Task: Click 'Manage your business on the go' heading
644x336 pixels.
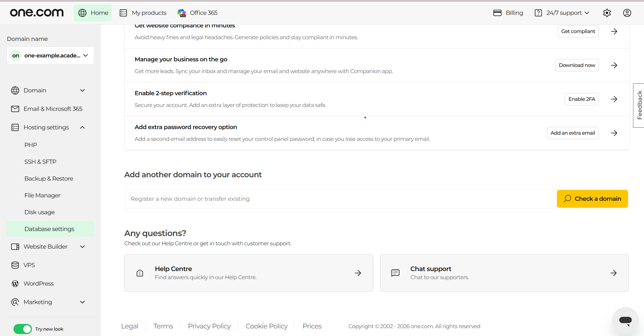Action: tap(181, 59)
